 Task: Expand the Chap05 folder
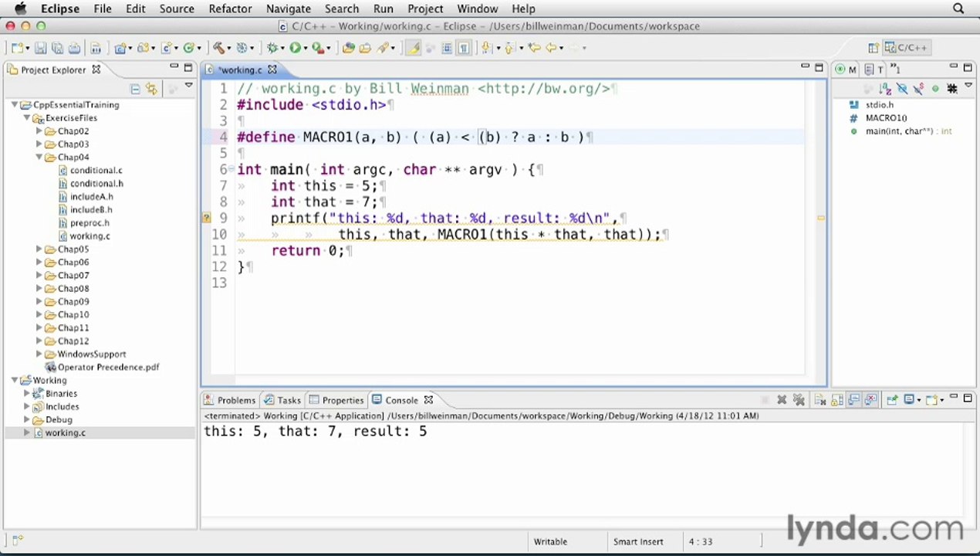(39, 249)
